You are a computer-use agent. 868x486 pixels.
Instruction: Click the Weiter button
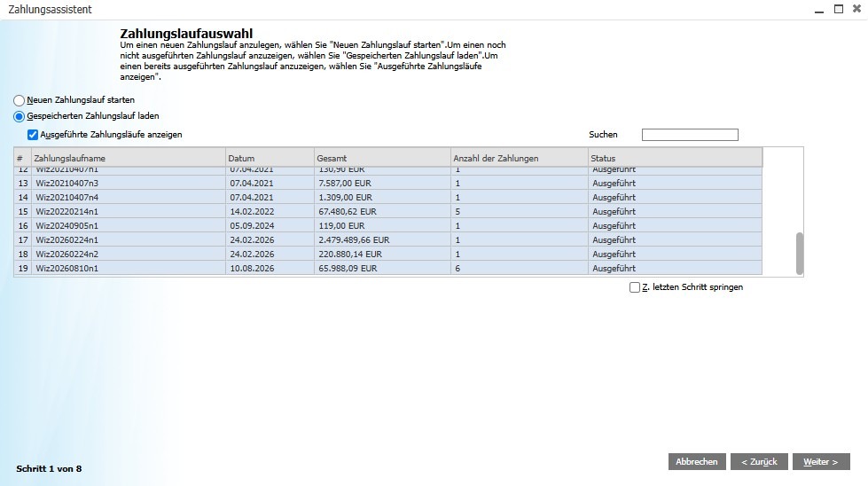point(821,462)
